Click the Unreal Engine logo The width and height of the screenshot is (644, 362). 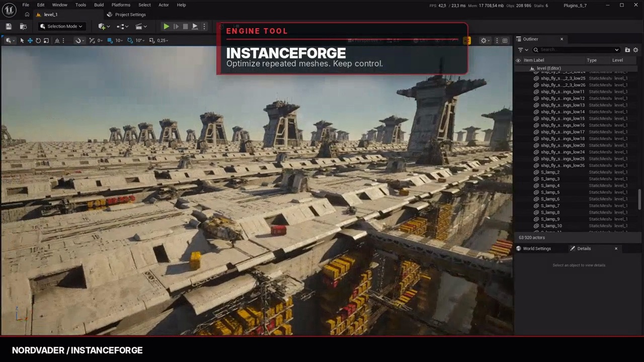[x=9, y=10]
